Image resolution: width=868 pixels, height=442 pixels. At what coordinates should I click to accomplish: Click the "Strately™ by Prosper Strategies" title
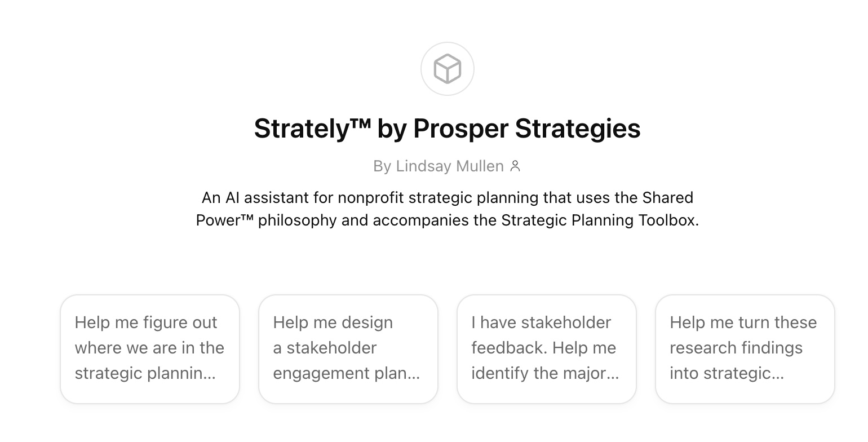pyautogui.click(x=447, y=129)
